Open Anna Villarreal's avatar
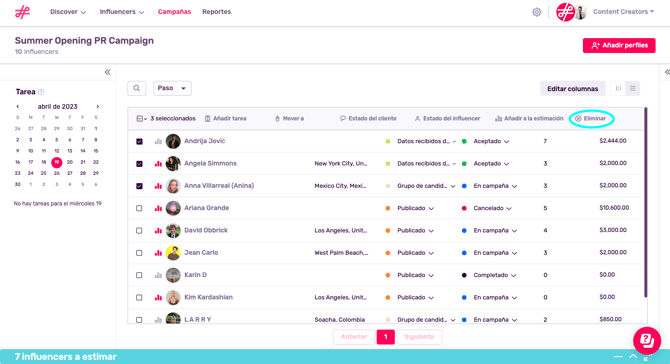 pyautogui.click(x=173, y=186)
